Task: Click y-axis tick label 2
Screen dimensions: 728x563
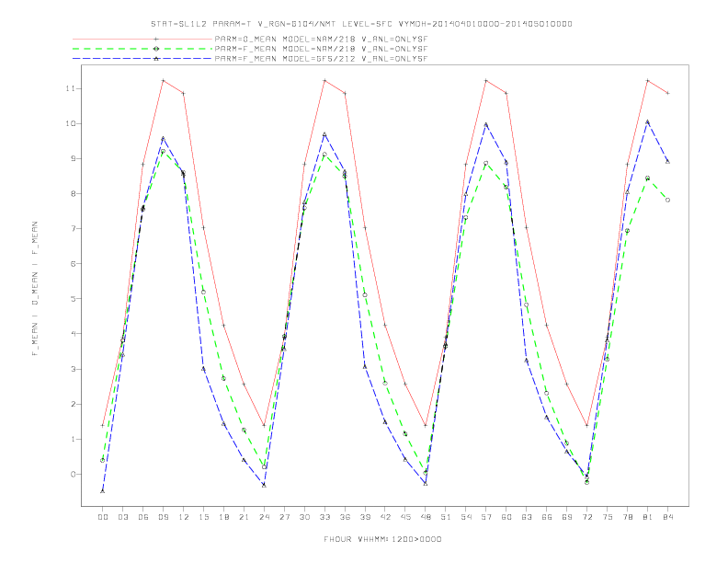Action: coord(74,404)
